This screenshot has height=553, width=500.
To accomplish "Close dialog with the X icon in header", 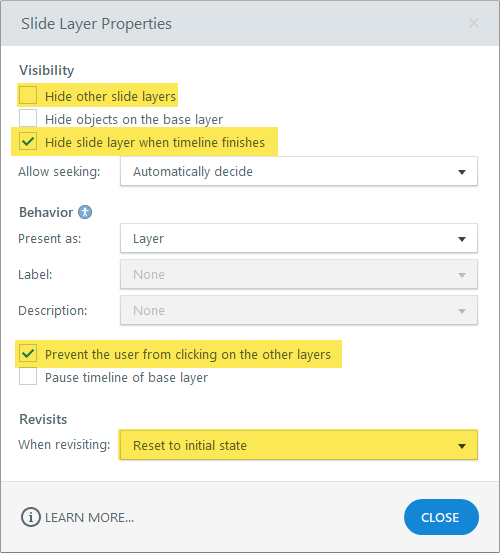I will [x=474, y=23].
